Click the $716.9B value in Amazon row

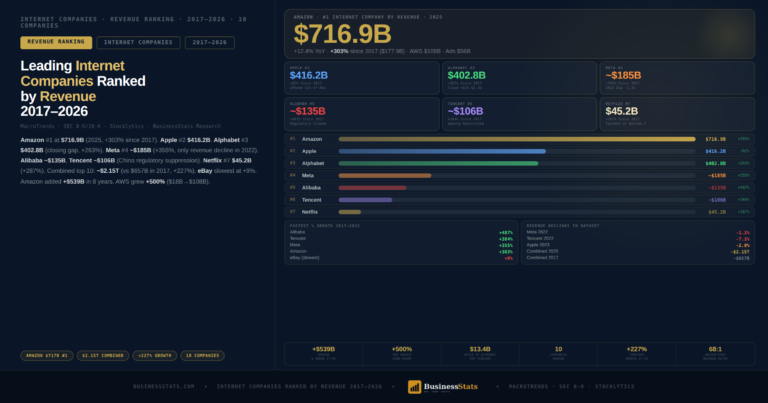(x=716, y=139)
